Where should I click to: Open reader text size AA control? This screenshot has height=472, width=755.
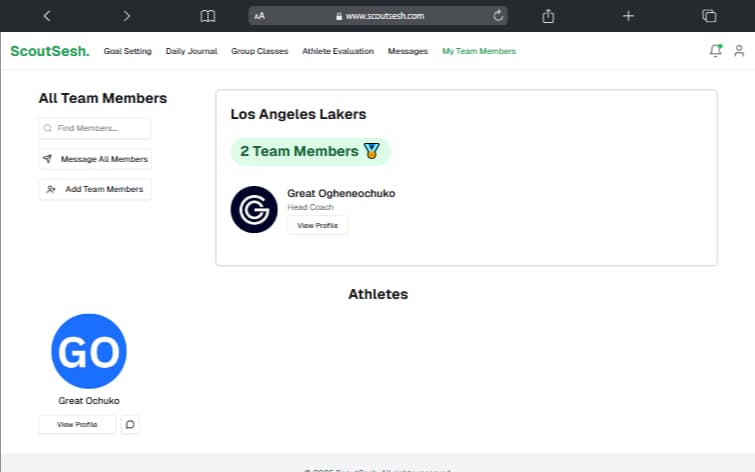260,16
